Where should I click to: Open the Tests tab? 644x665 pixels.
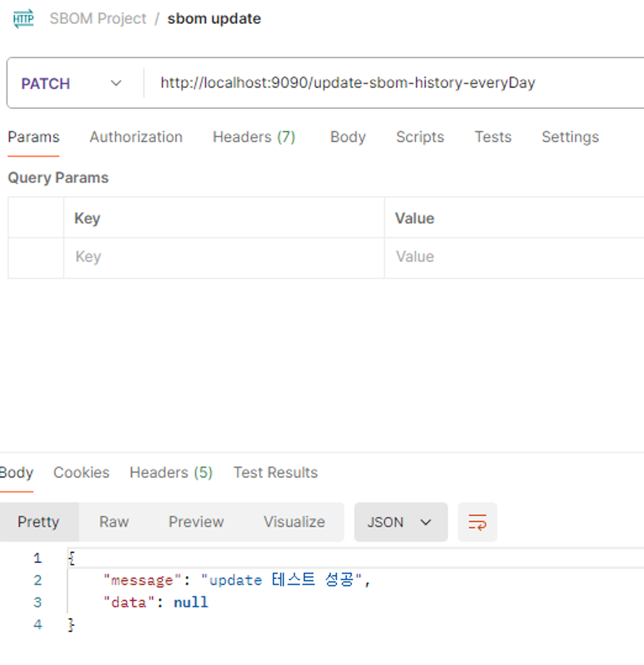[x=493, y=137]
